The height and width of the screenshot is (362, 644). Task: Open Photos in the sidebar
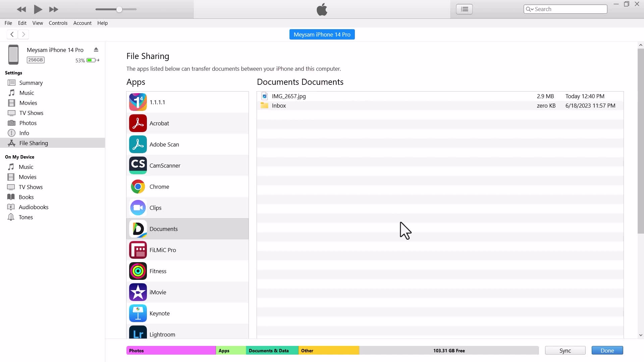click(52, 123)
